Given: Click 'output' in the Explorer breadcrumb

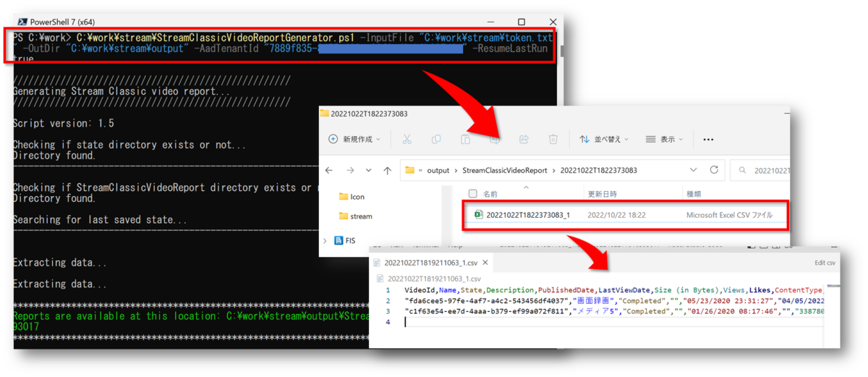Looking at the screenshot, I should [x=438, y=171].
